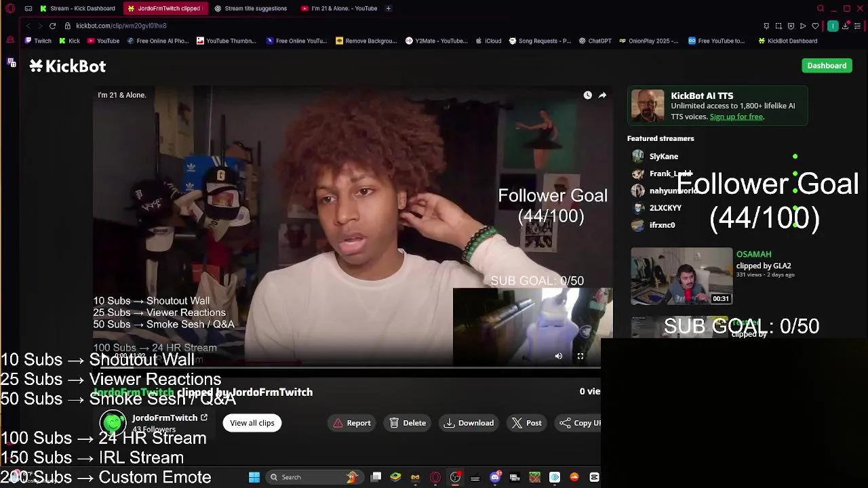
Task: Click the KickBot AI TTS avatar image
Action: pyautogui.click(x=648, y=106)
